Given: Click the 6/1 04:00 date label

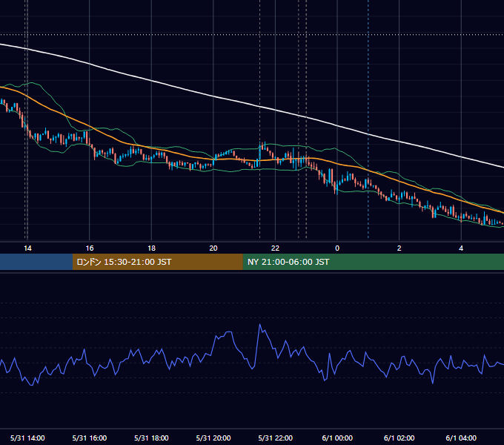Looking at the screenshot, I should [x=461, y=438].
